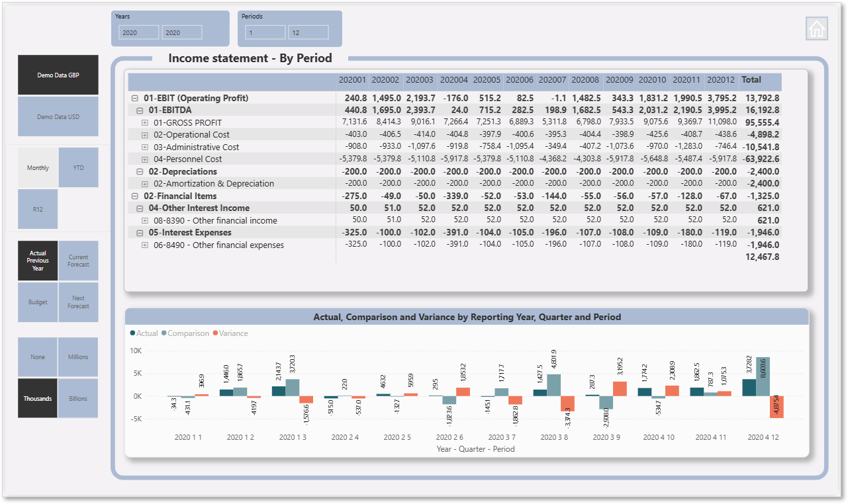Click the Gross Profit total 95,555.4
Screen dimensions: 848x504
(x=763, y=122)
